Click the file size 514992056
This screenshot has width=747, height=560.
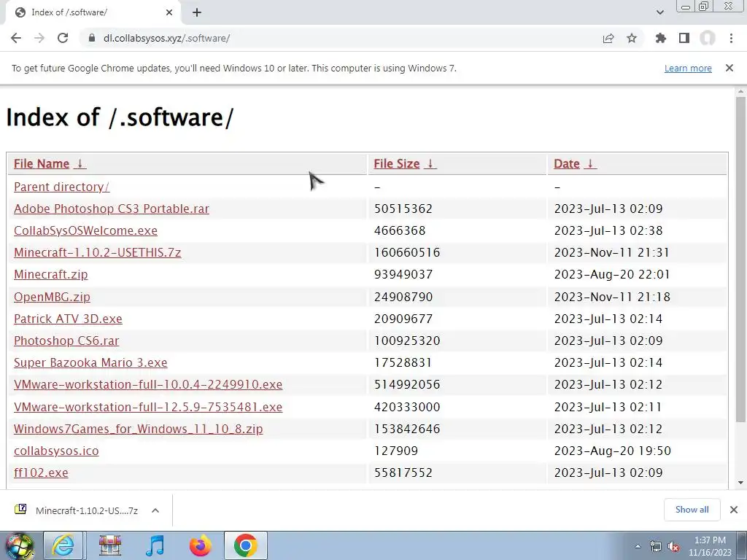coord(407,384)
